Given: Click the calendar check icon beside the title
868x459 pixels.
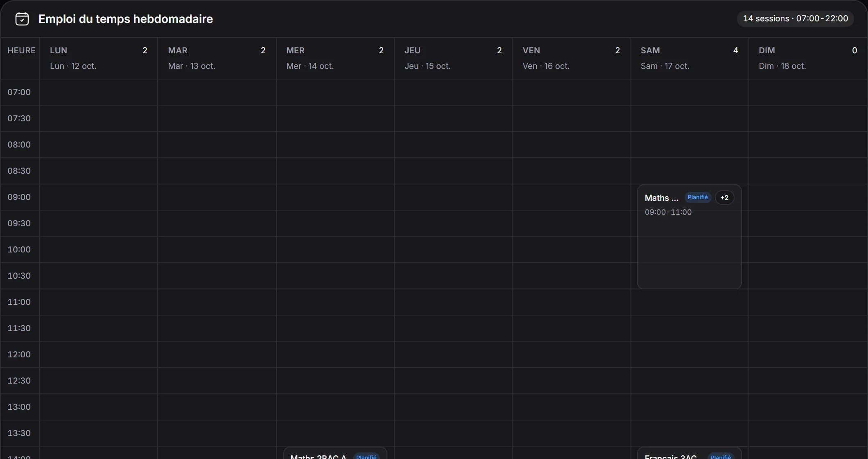Looking at the screenshot, I should [22, 19].
